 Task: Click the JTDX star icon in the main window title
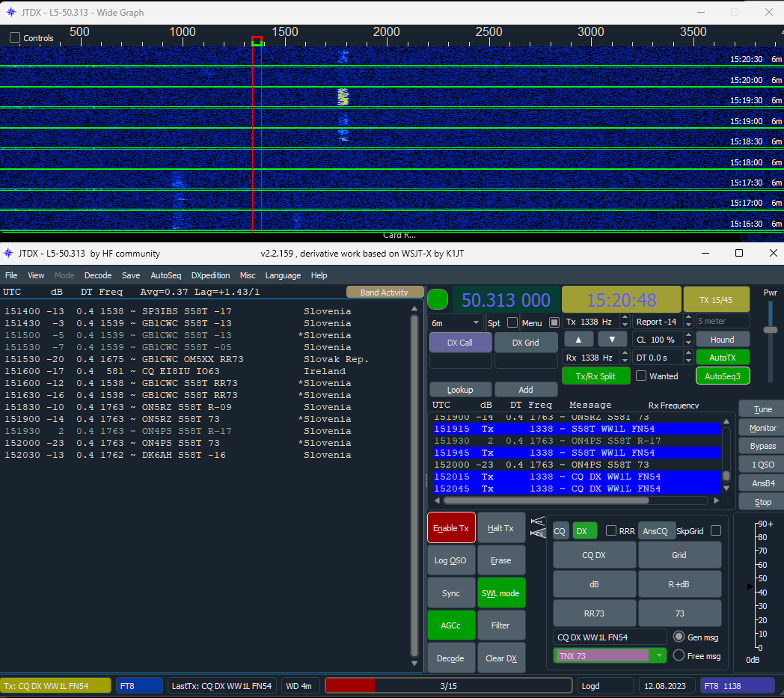click(x=8, y=254)
